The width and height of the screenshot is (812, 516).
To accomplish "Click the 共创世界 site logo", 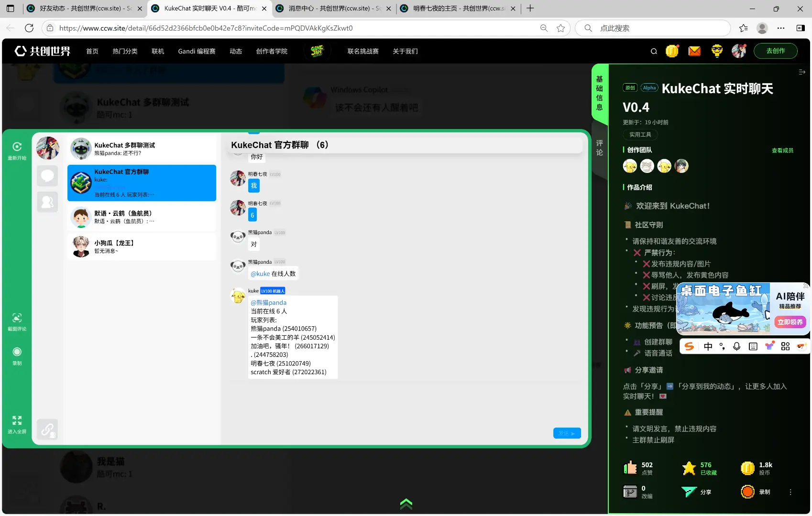I will point(43,51).
